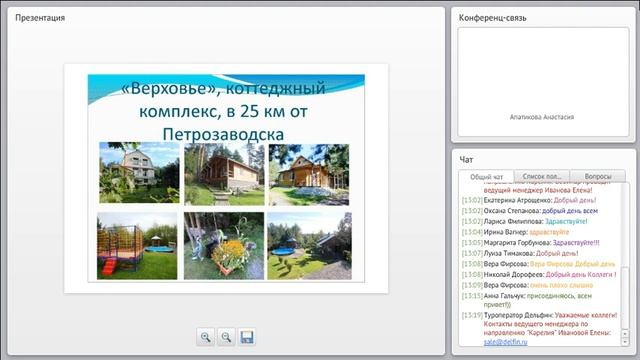Select the wooden cottage in pines photo
This screenshot has width=640, height=360.
pyautogui.click(x=224, y=174)
